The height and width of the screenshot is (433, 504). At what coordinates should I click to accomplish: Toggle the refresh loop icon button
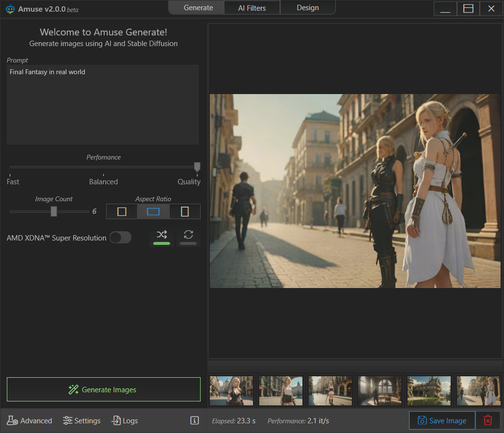coord(189,235)
